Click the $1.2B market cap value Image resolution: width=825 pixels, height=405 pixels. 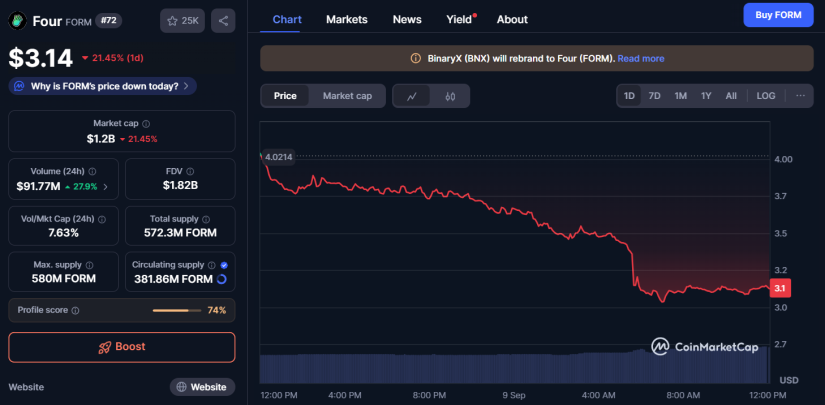[100, 139]
